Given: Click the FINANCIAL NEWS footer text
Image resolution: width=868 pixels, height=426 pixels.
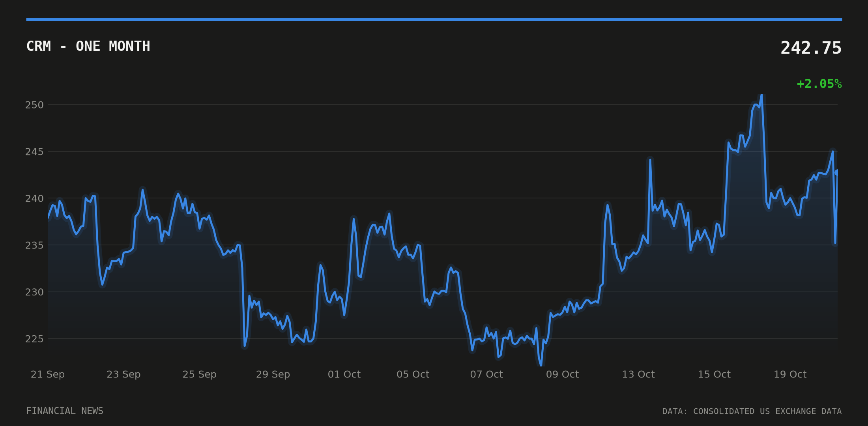Looking at the screenshot, I should pyautogui.click(x=65, y=411).
